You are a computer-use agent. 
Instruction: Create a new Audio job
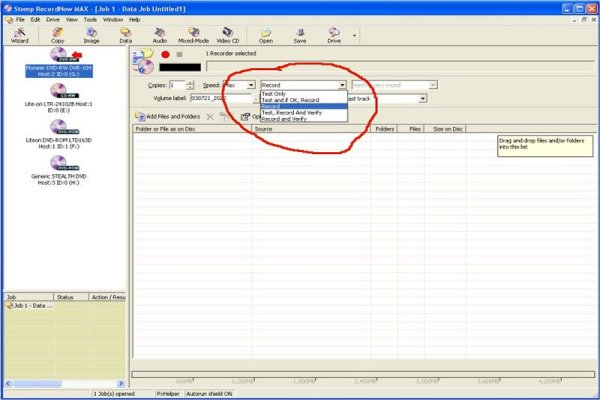(160, 36)
